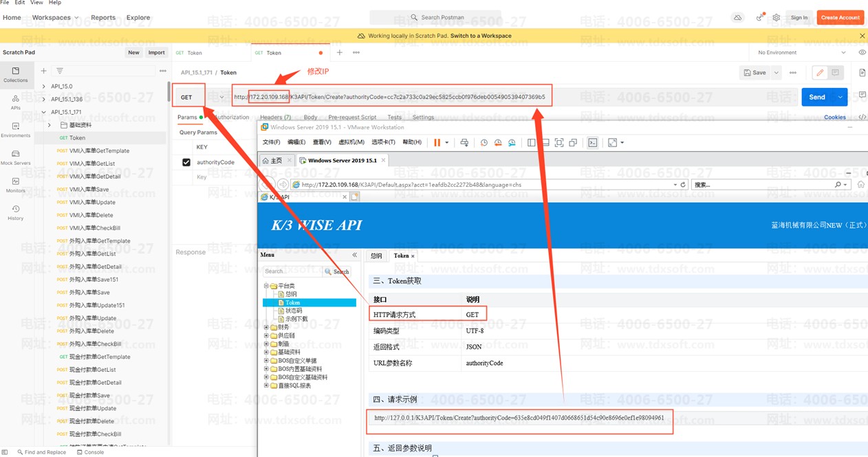Image resolution: width=868 pixels, height=457 pixels.
Task: Click the collections filter icon
Action: point(60,71)
